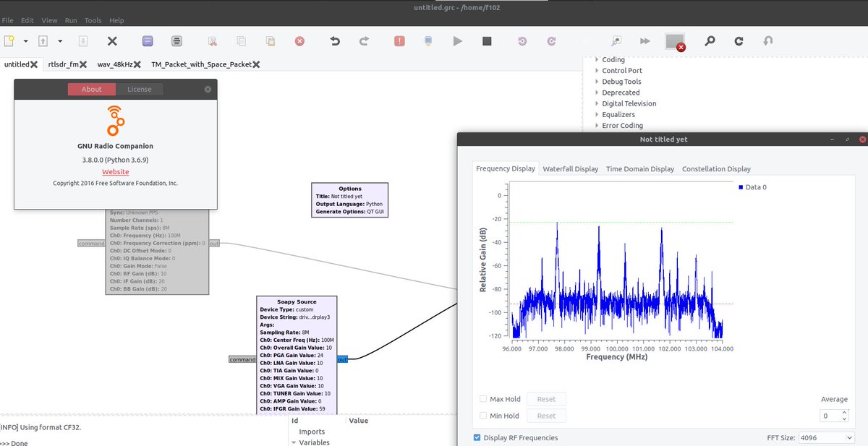Select the Options block
The width and height of the screenshot is (868, 446).
pyautogui.click(x=350, y=200)
